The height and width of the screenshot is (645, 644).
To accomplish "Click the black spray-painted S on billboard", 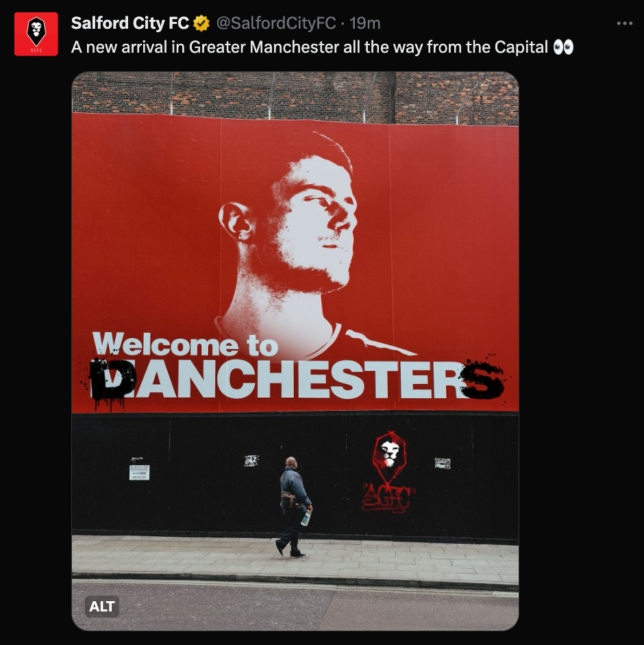I will pyautogui.click(x=482, y=380).
